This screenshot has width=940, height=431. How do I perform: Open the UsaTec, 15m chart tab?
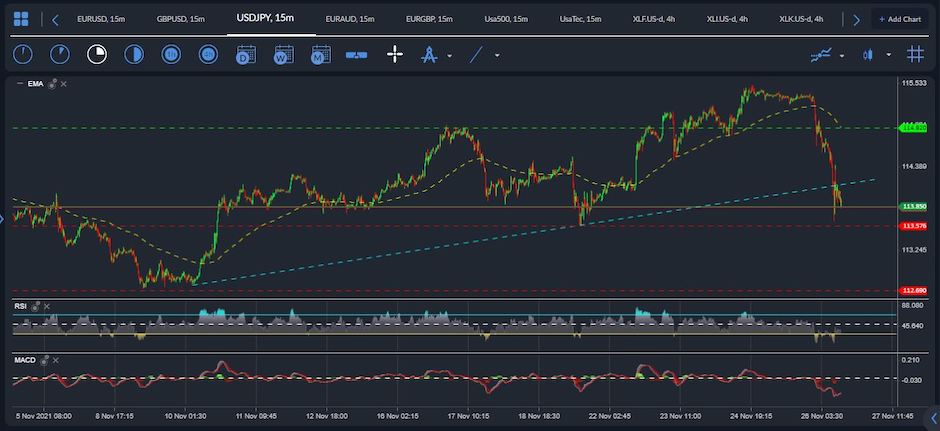(580, 19)
